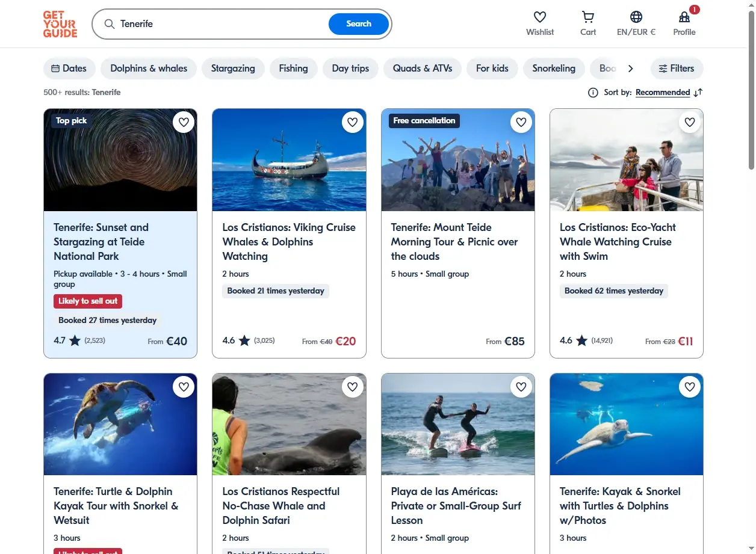The height and width of the screenshot is (554, 756).
Task: Open Tenerife: Mount Teide Morning Tour title
Action: 454,242
